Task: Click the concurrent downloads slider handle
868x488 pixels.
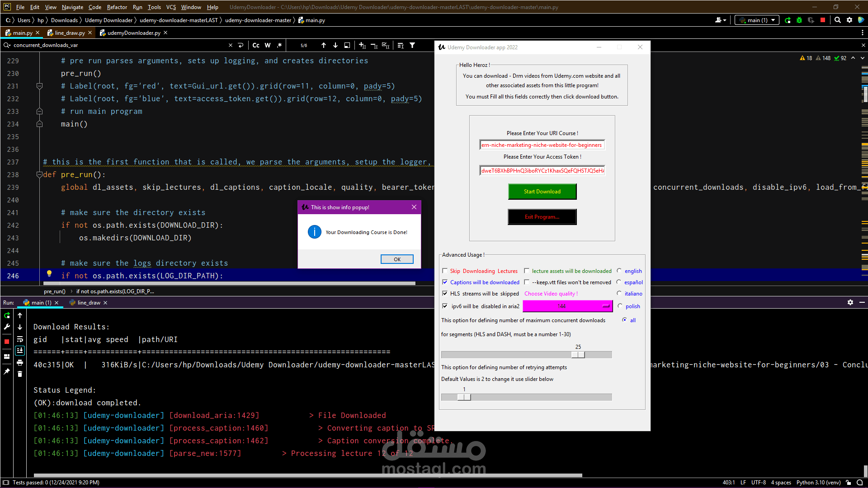Action: [578, 355]
